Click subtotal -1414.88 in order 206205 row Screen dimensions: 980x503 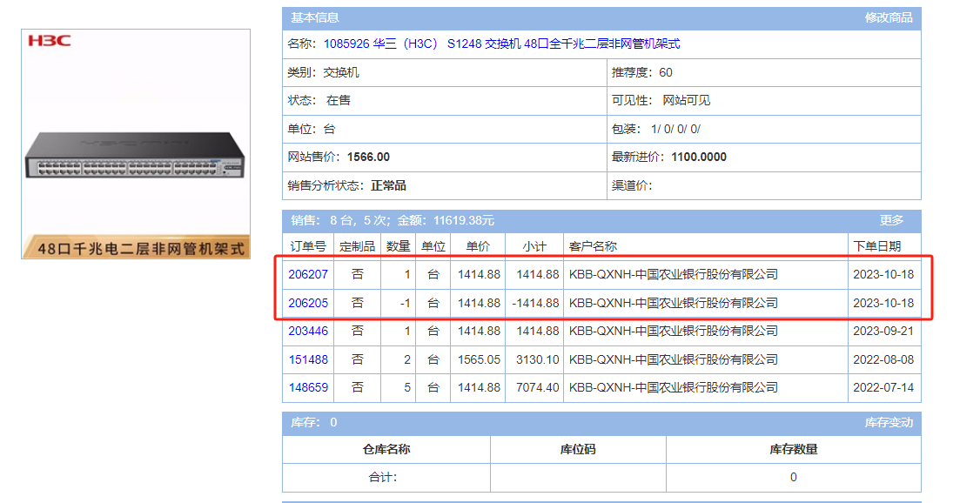click(535, 303)
